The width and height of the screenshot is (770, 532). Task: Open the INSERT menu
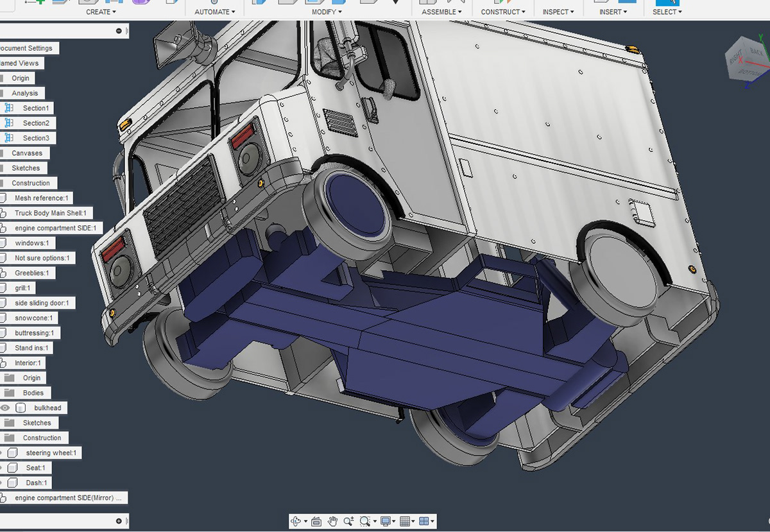tap(613, 12)
